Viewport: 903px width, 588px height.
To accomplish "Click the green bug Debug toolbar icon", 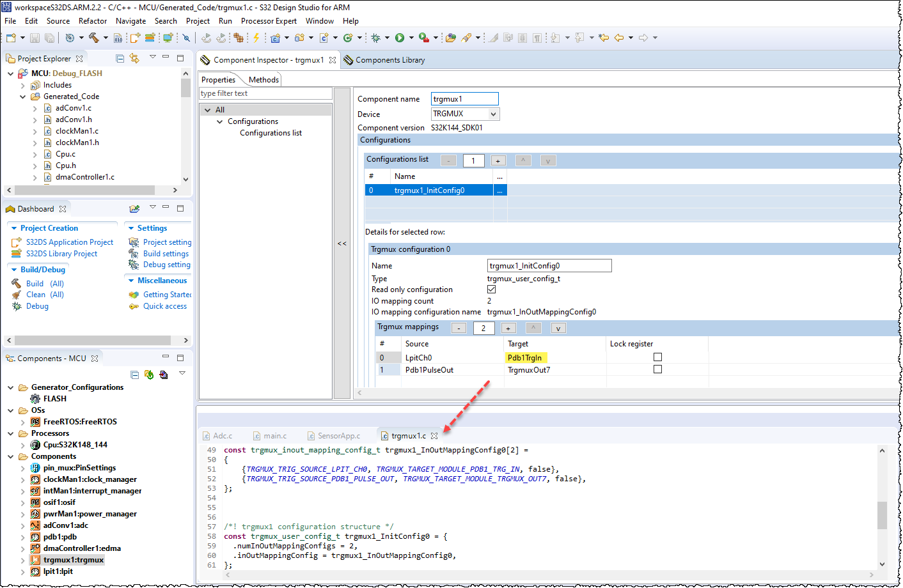I will pyautogui.click(x=376, y=38).
